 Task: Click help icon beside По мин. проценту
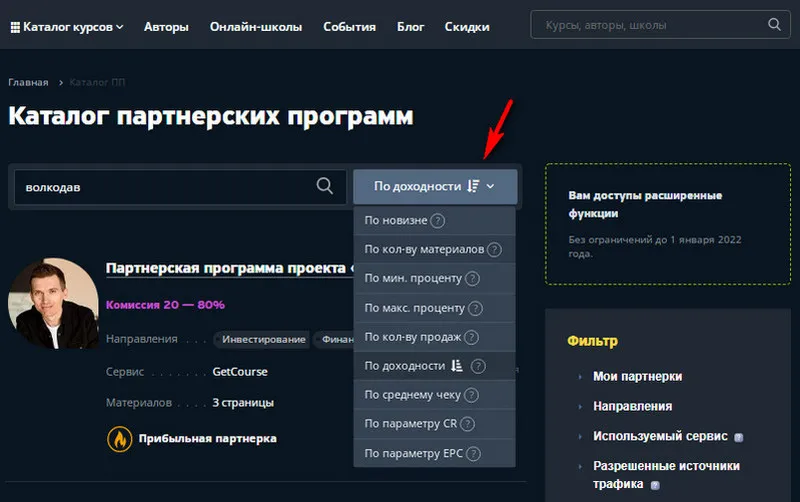point(473,279)
